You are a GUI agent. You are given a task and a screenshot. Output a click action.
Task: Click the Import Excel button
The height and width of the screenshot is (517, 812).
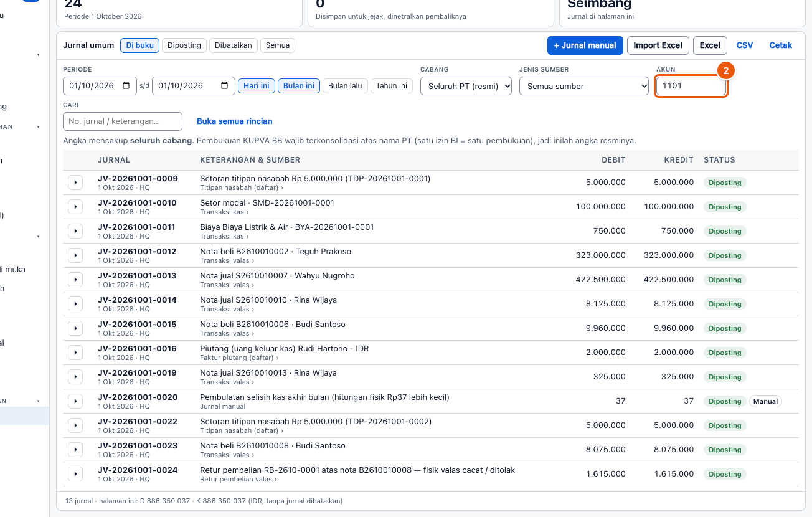(x=658, y=45)
